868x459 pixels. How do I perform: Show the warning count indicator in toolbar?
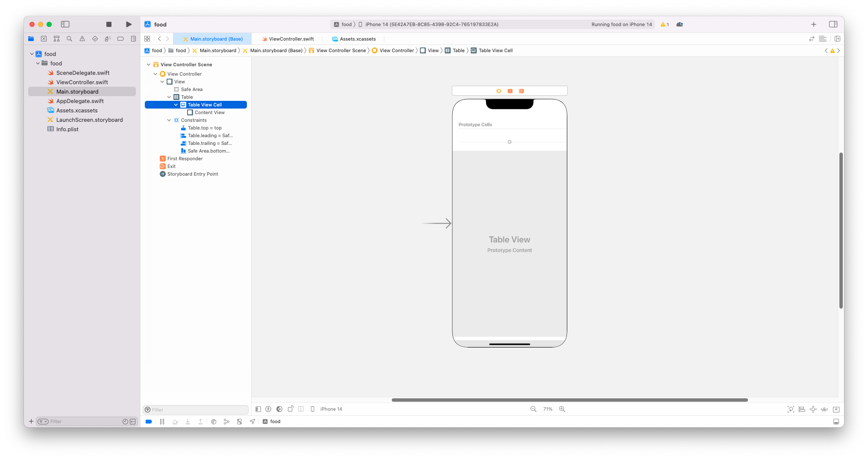665,24
